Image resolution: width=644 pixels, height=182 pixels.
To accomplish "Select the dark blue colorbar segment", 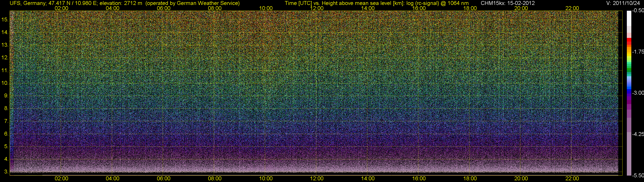I will point(629,92).
